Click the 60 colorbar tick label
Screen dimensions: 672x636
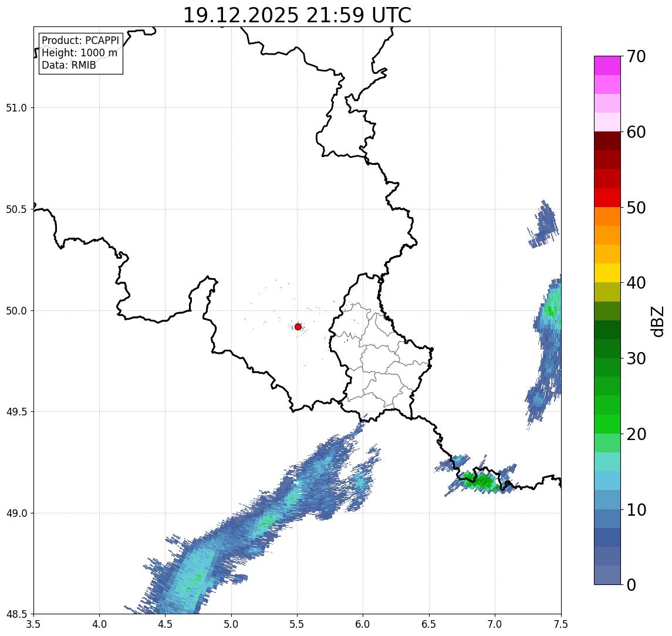point(636,133)
